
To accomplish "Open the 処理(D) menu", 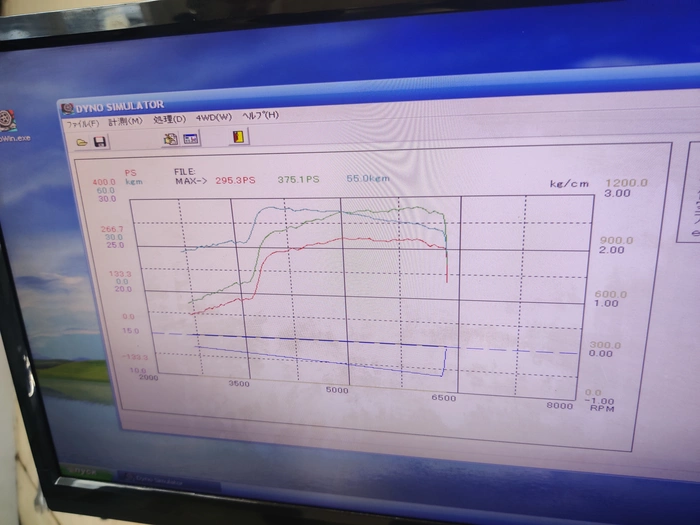I will point(169,119).
